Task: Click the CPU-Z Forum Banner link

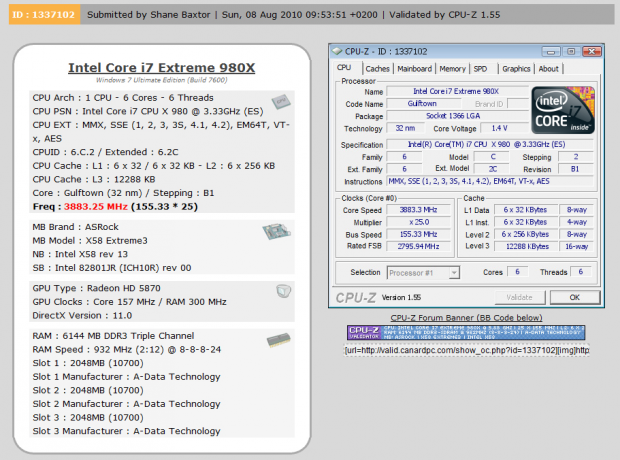Action: (x=466, y=318)
